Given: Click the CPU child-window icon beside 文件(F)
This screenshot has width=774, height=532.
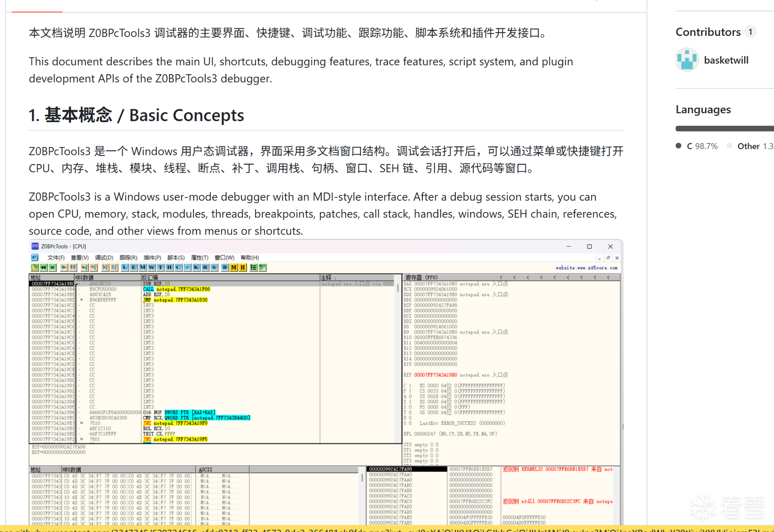Looking at the screenshot, I should (x=35, y=258).
